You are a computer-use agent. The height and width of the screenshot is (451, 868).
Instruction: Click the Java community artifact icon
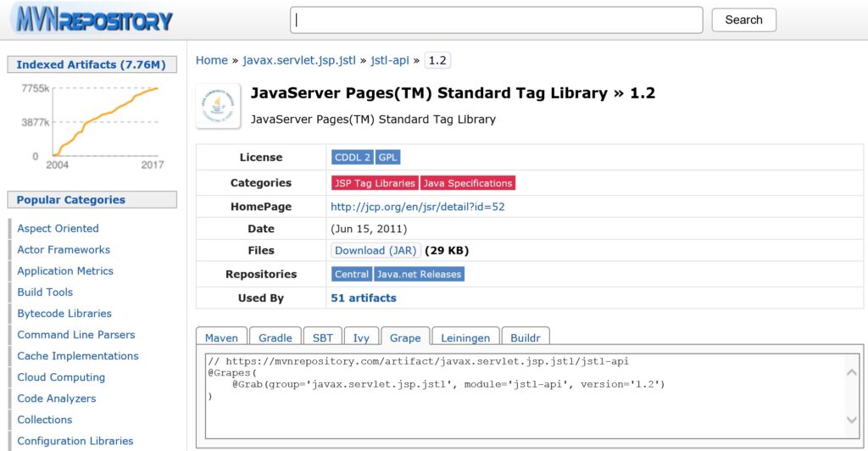click(218, 106)
